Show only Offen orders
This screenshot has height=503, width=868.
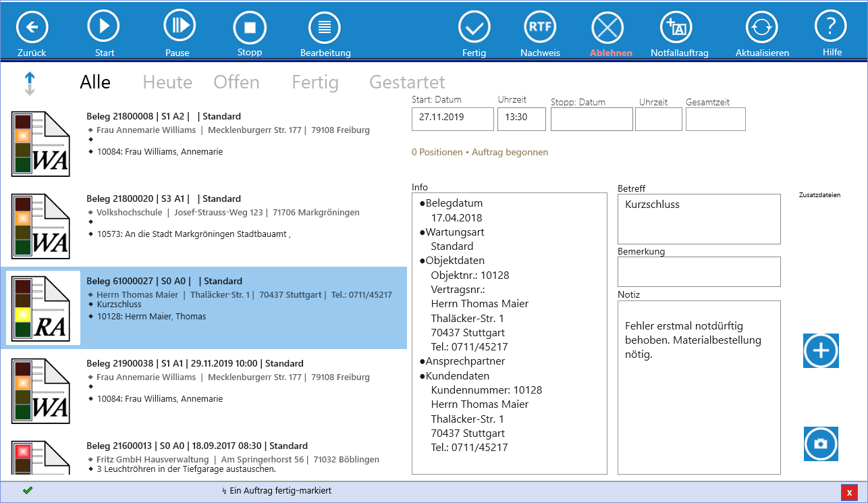click(x=236, y=82)
